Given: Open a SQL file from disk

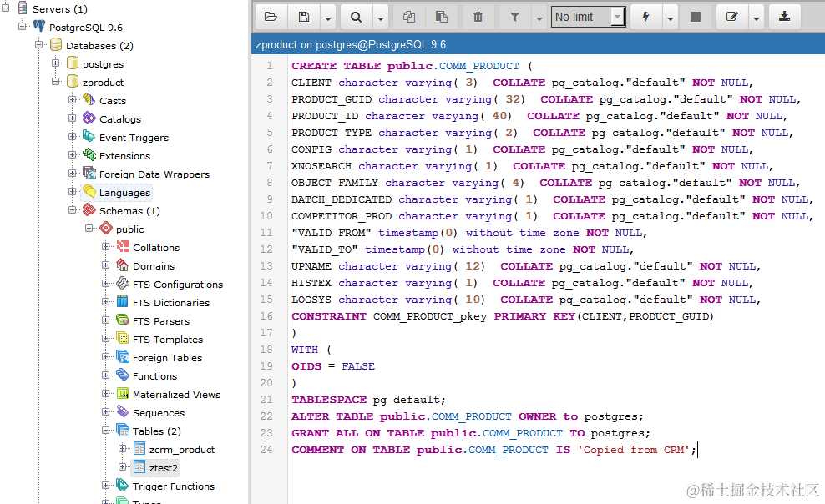Looking at the screenshot, I should tap(271, 16).
